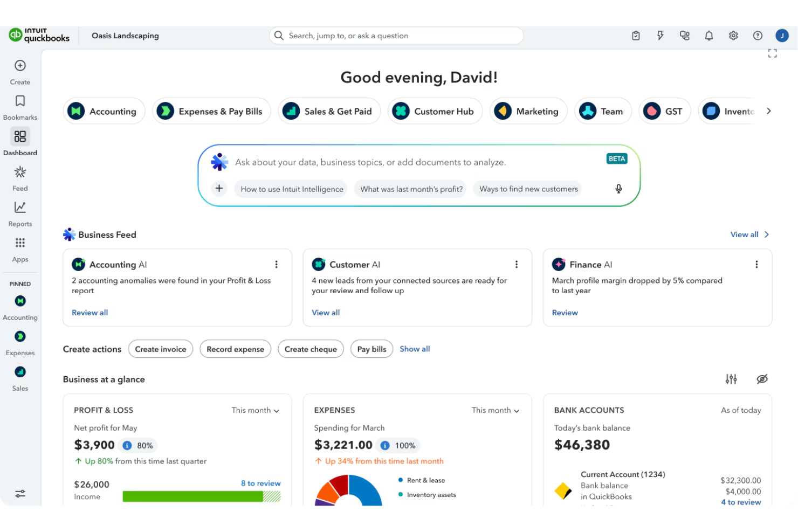The height and width of the screenshot is (532, 798).
Task: Click the Settings gear in the top bar
Action: [x=733, y=35]
